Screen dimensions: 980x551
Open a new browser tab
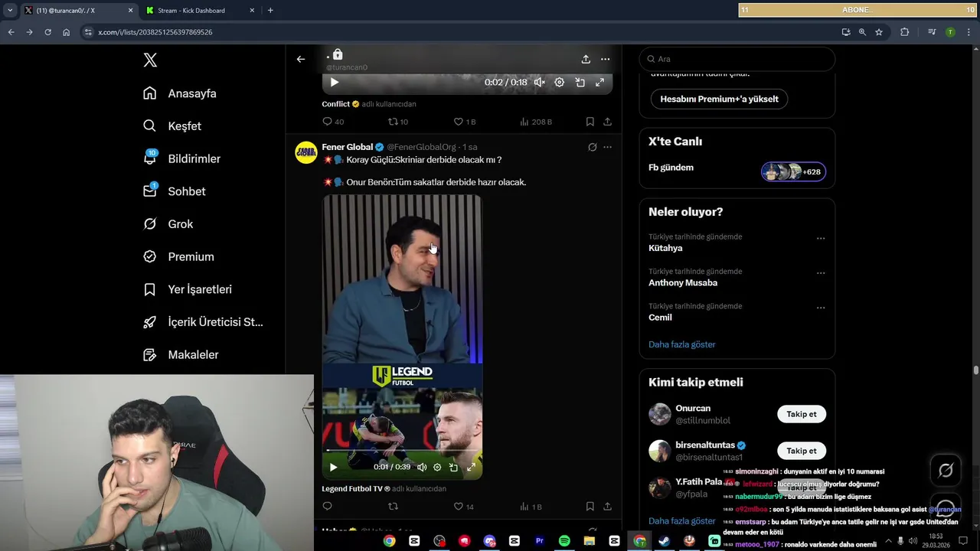[x=270, y=11]
